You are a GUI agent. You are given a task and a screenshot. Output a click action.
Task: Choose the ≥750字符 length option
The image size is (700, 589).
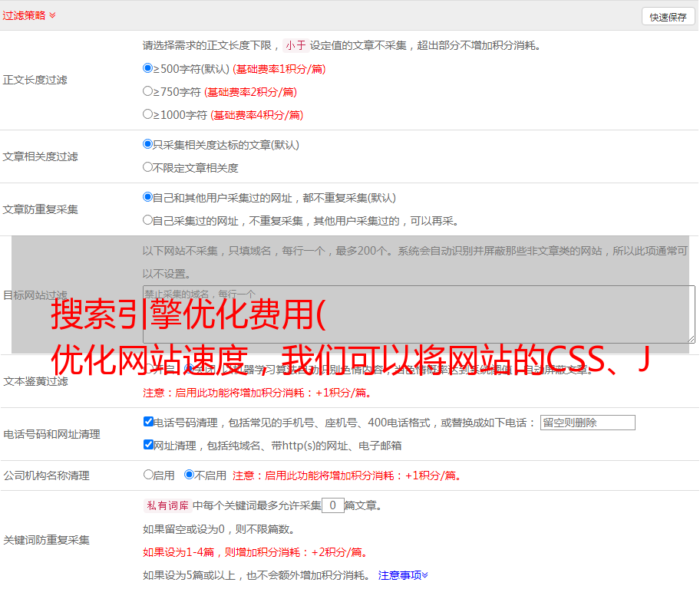point(148,91)
